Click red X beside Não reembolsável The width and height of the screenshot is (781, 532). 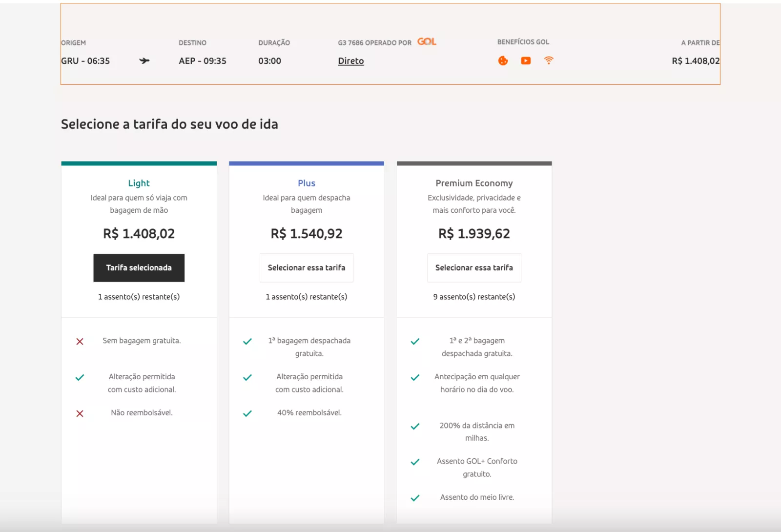click(x=80, y=413)
